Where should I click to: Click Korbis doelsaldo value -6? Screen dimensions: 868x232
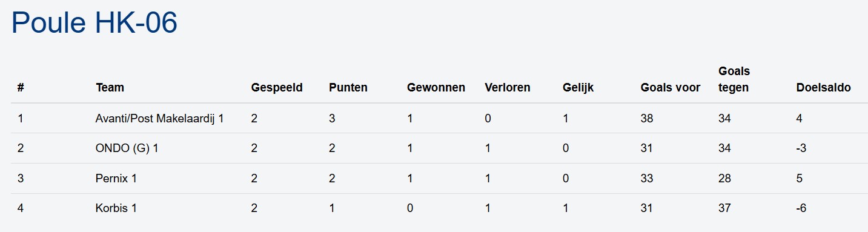801,208
